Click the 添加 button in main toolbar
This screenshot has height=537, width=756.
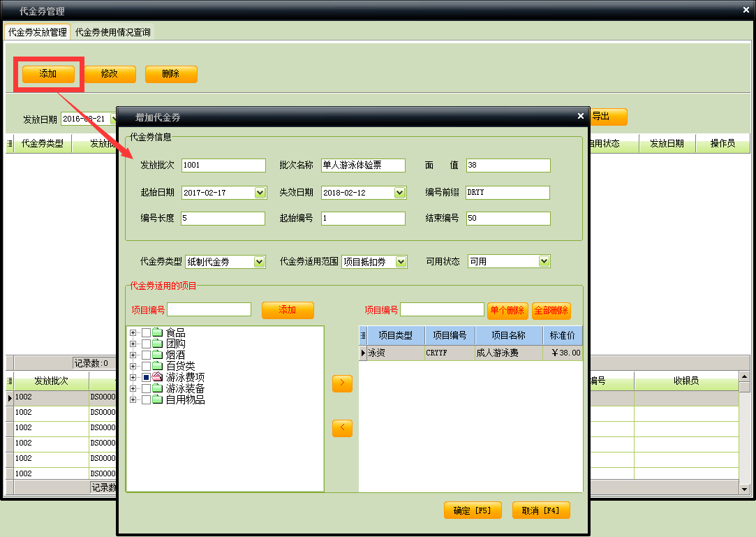pyautogui.click(x=48, y=74)
